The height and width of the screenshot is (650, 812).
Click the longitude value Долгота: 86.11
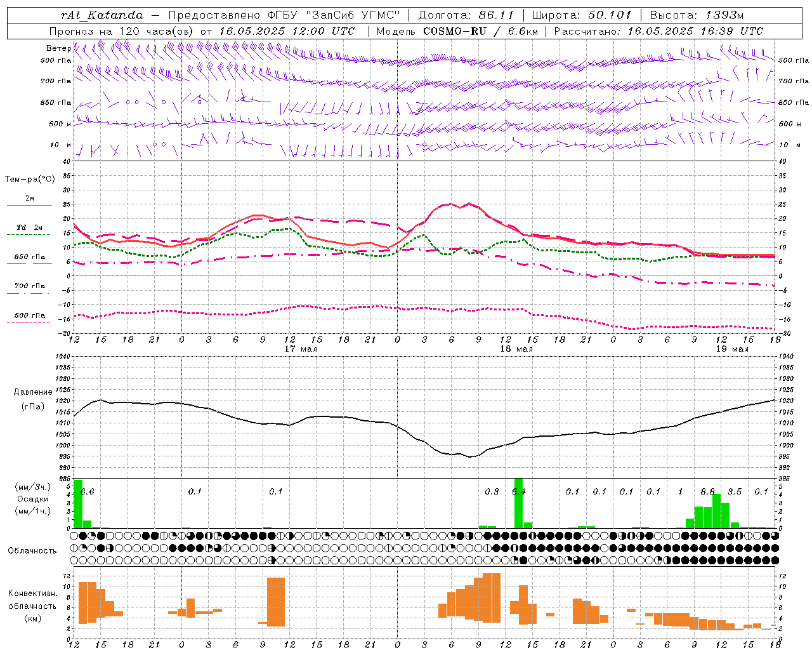[x=466, y=15]
